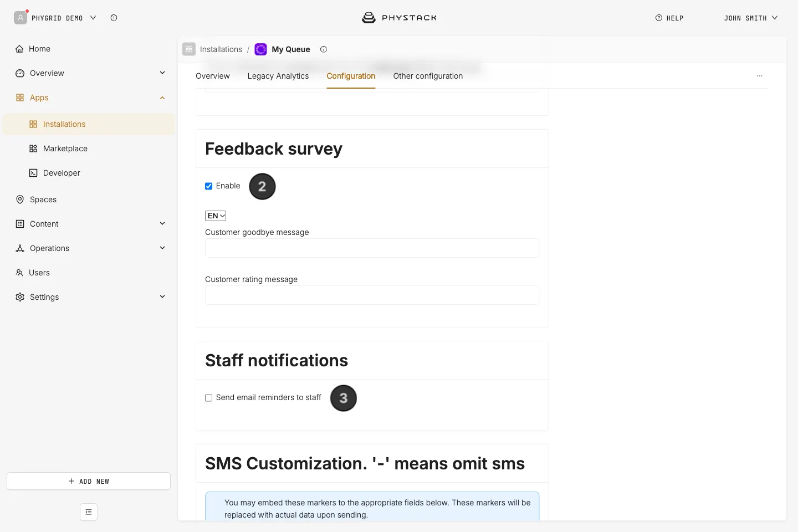Screen dimensions: 798x532
Task: Open the three-dot more options menu
Action: coord(760,76)
